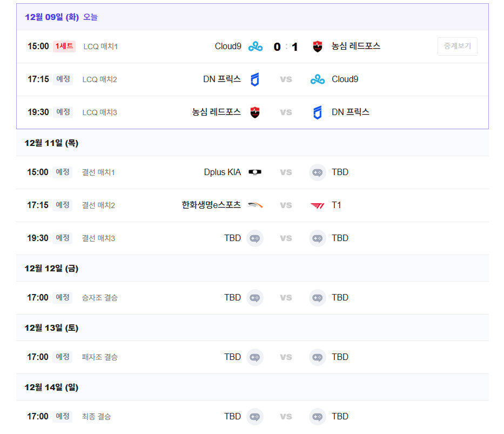Click 예정 badge in LCQ 매치2 row

click(x=63, y=79)
